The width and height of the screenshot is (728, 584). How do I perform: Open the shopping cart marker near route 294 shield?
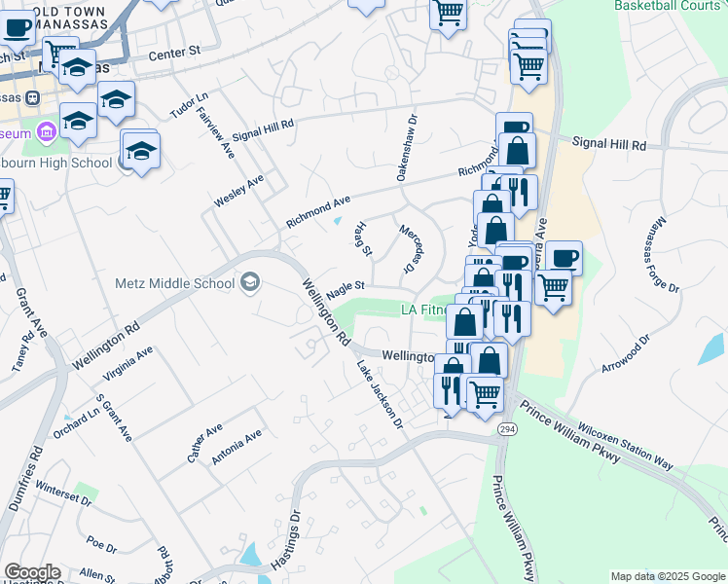point(485,395)
